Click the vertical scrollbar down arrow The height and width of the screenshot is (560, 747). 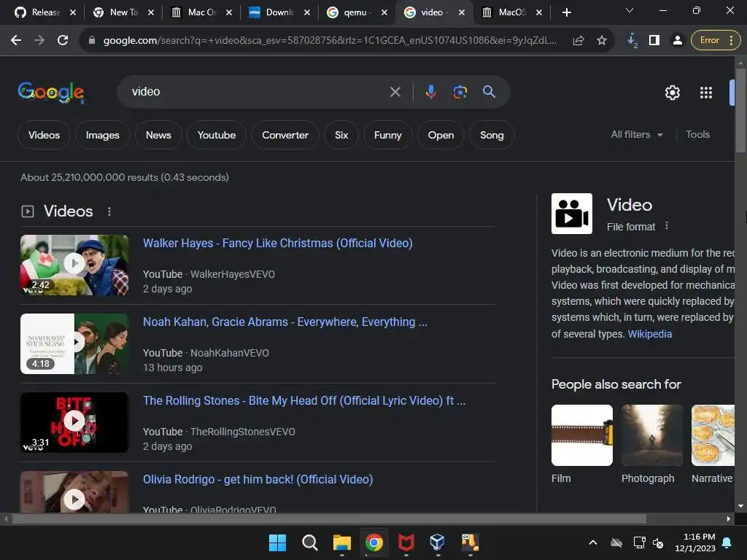coord(740,506)
